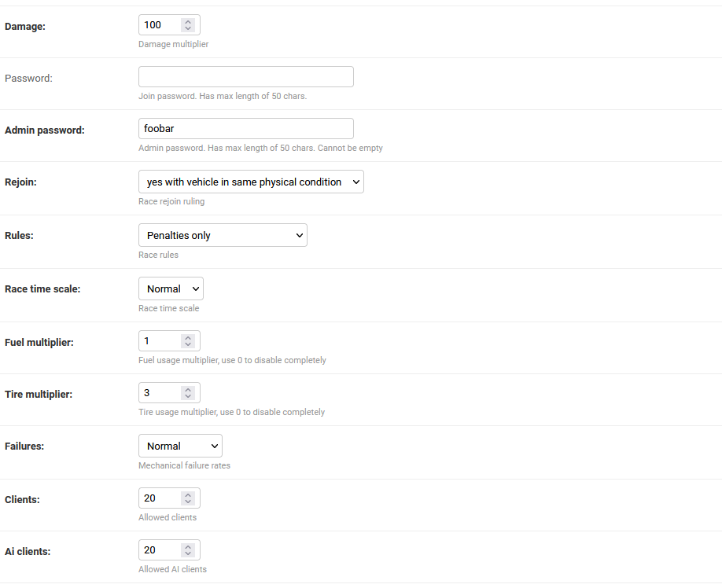
Task: Click the Tire multiplier number field
Action: click(160, 393)
